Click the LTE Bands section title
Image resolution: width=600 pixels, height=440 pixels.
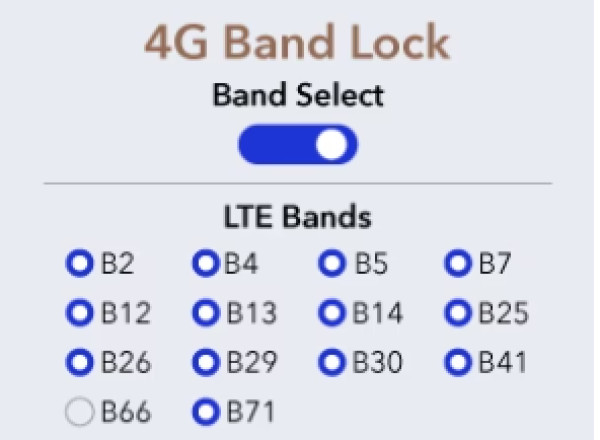tap(297, 216)
